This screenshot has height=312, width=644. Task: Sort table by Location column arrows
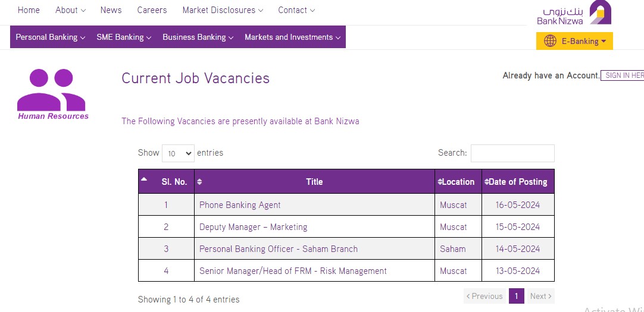tap(440, 182)
